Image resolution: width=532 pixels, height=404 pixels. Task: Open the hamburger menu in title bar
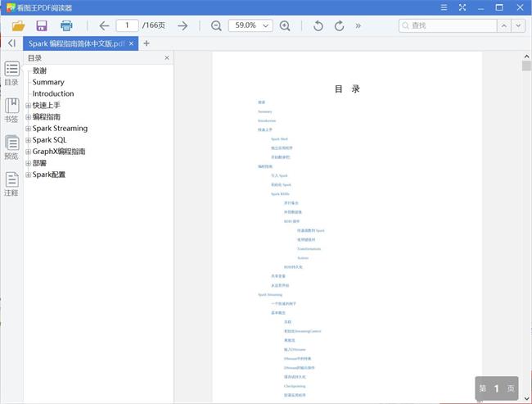pyautogui.click(x=444, y=7)
